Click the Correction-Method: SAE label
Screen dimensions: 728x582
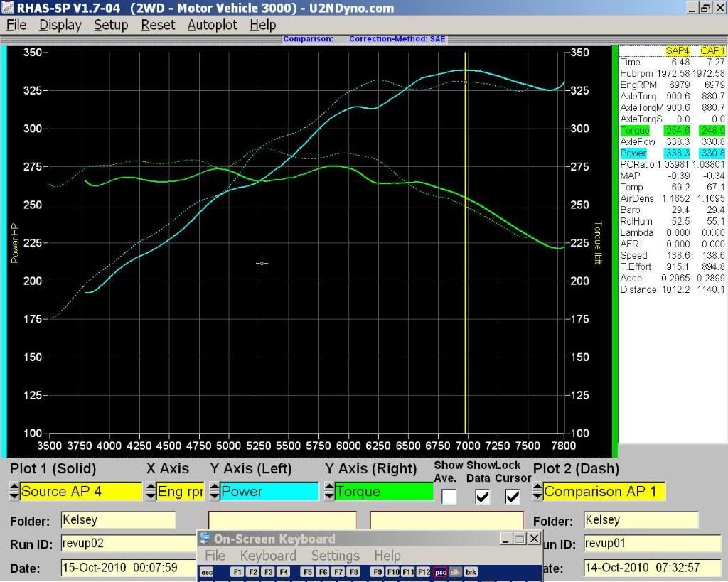coord(397,39)
